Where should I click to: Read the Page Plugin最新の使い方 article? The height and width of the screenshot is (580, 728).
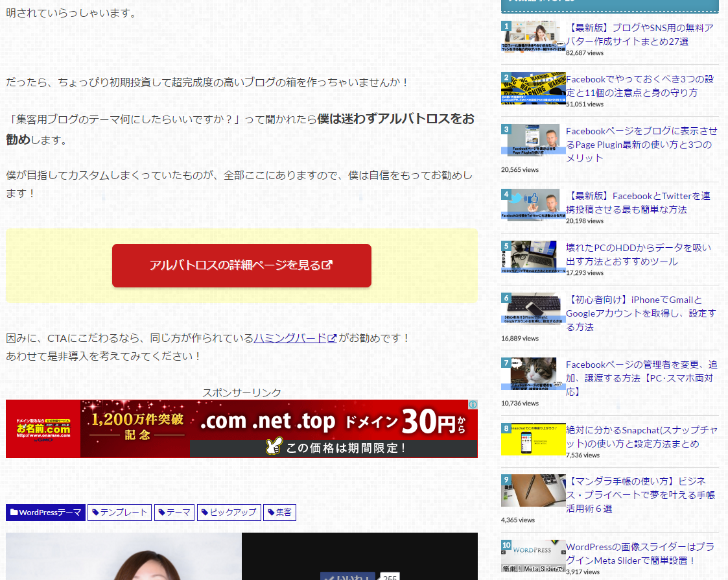(642, 145)
